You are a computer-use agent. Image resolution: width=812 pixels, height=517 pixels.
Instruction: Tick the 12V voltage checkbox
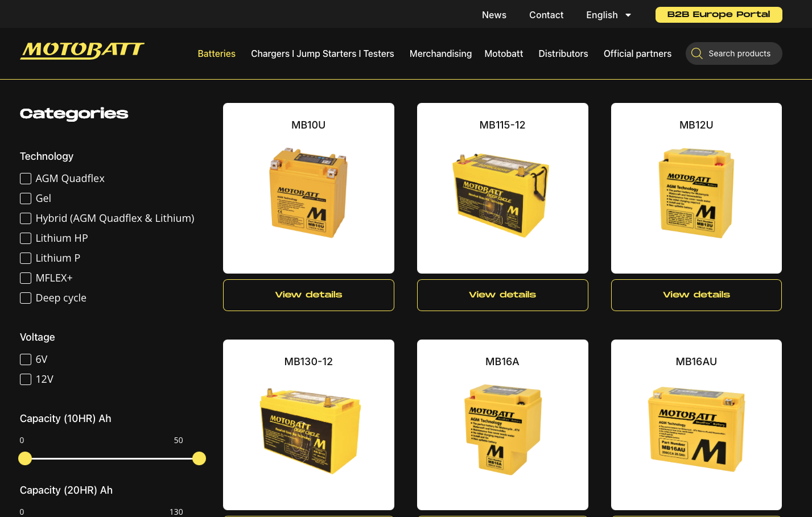[26, 379]
